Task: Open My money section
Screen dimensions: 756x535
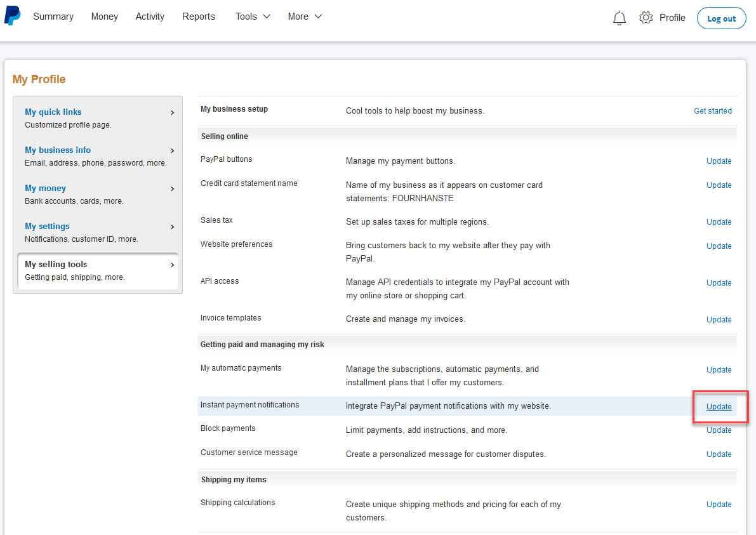Action: [x=45, y=188]
